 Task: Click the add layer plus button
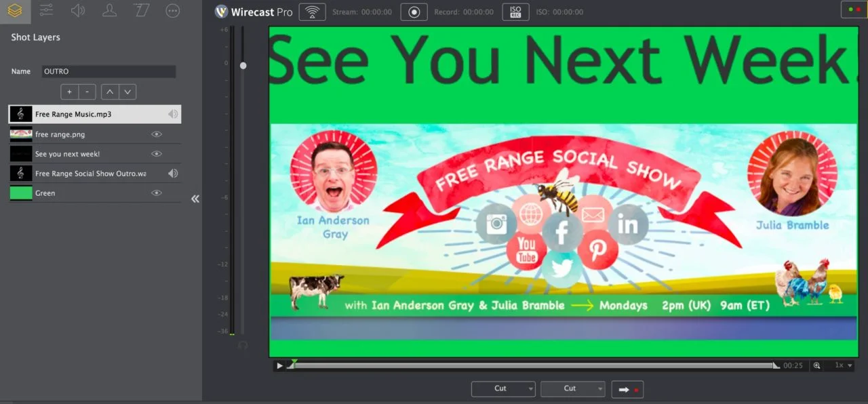(x=69, y=92)
